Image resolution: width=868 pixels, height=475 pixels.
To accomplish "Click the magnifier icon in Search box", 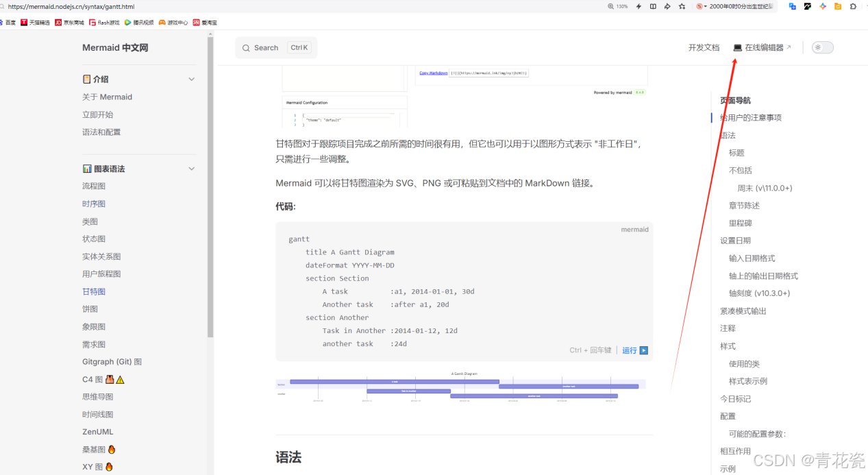I will [x=246, y=48].
